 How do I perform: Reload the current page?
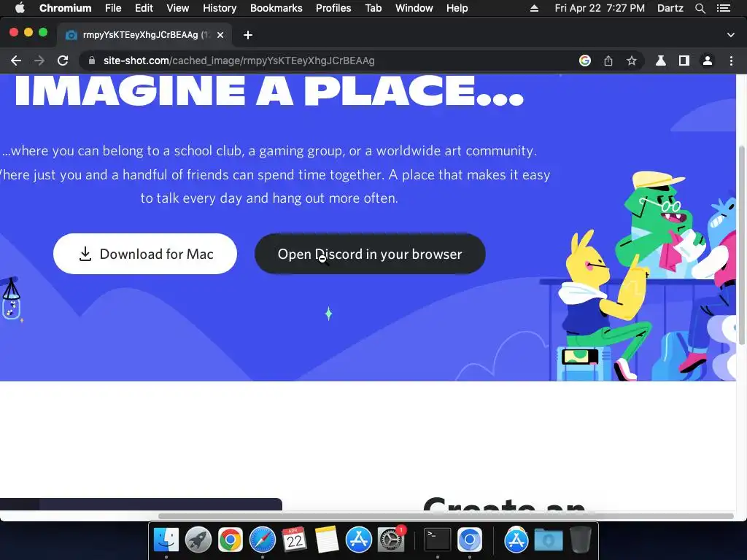click(63, 61)
